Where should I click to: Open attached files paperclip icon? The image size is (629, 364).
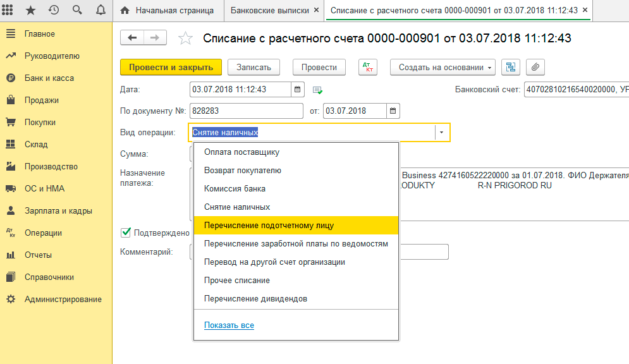(535, 68)
